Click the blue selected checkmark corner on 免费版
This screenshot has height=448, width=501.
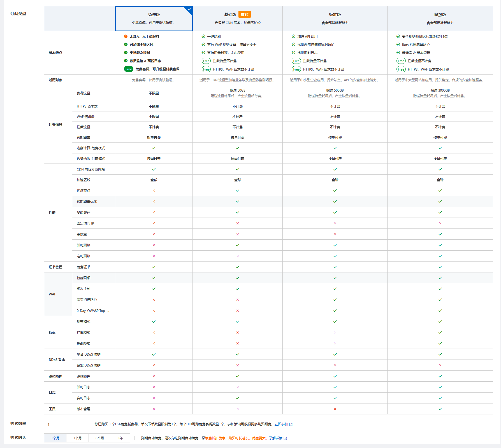[189, 9]
